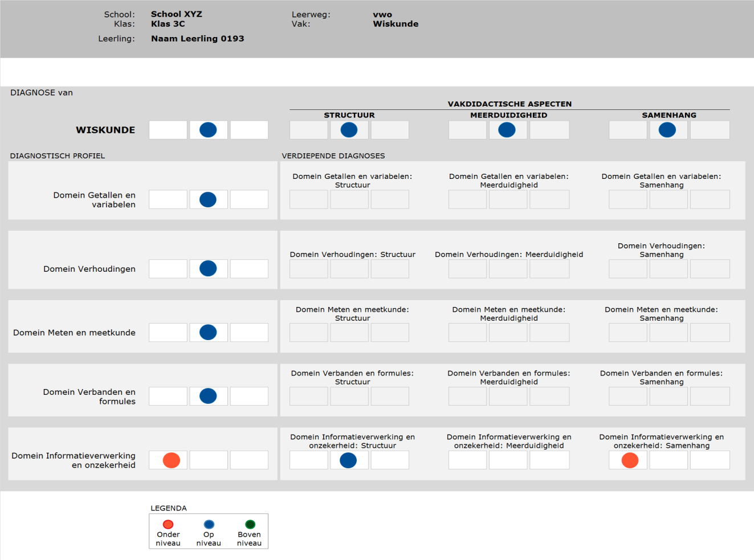Click the 'DIAGNOSE van' heading
The image size is (754, 560).
[x=42, y=92]
